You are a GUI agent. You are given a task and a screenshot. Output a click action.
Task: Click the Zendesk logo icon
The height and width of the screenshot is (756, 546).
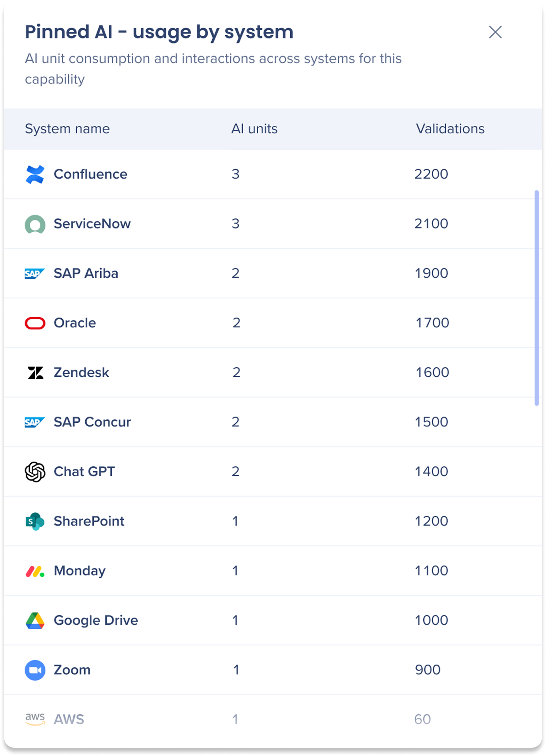36,373
